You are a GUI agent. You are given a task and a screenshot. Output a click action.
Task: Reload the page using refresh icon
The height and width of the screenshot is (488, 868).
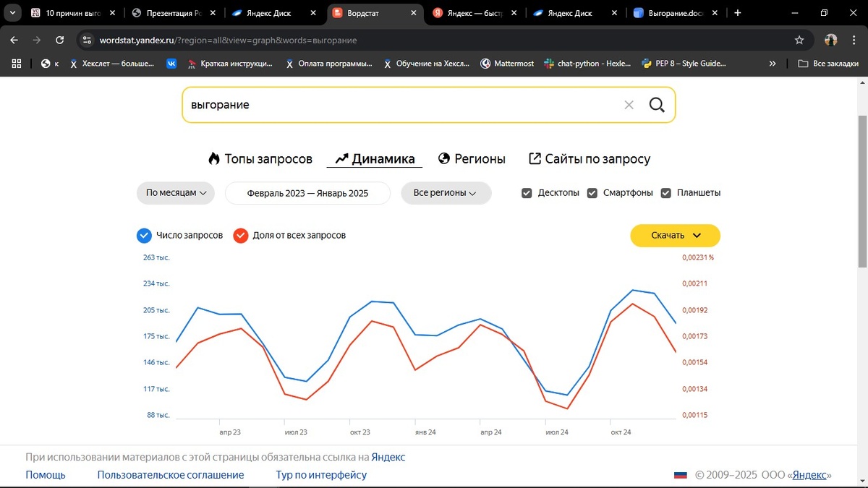point(60,40)
